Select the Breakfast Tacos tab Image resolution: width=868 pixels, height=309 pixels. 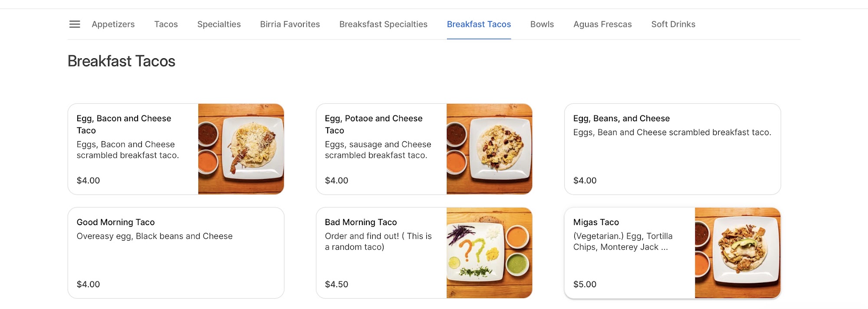tap(479, 24)
